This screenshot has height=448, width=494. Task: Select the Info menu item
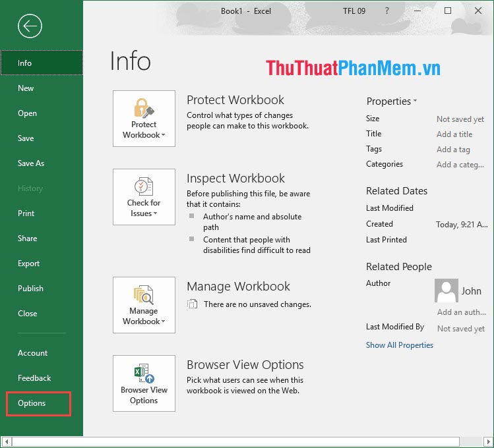click(x=42, y=63)
